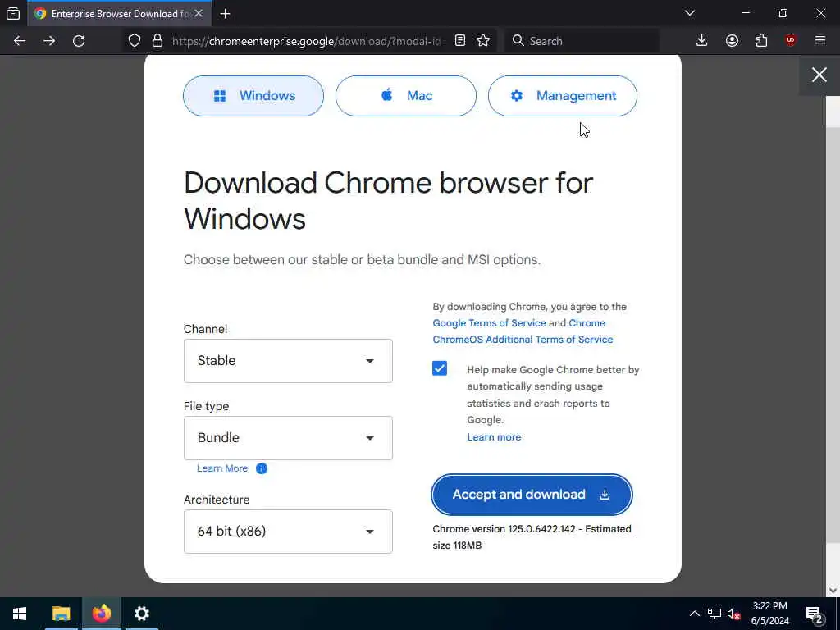Select the Windows platform tab
The width and height of the screenshot is (840, 630).
click(253, 96)
